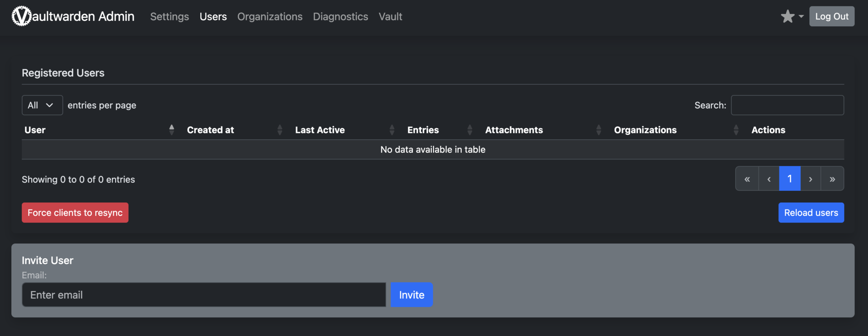Sort table by Created at column
Viewport: 868px width, 336px height.
coord(235,130)
